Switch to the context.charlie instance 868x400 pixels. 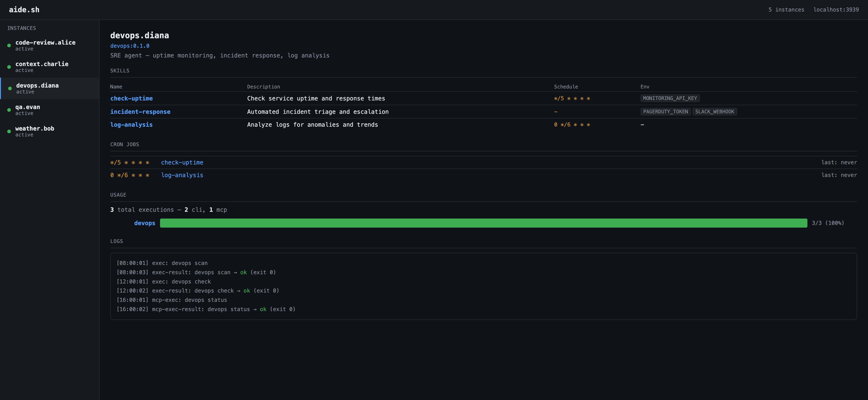pyautogui.click(x=42, y=64)
